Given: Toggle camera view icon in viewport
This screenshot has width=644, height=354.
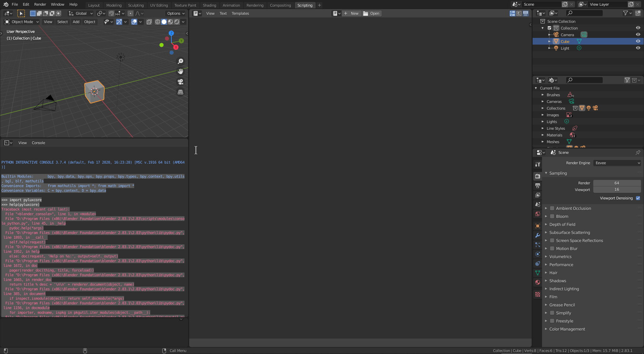Looking at the screenshot, I should [x=180, y=82].
